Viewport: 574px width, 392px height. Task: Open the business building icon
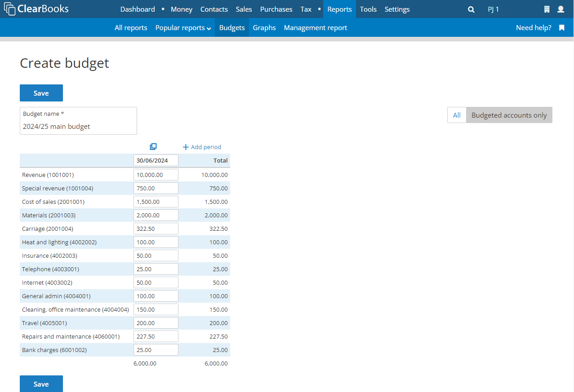click(547, 9)
